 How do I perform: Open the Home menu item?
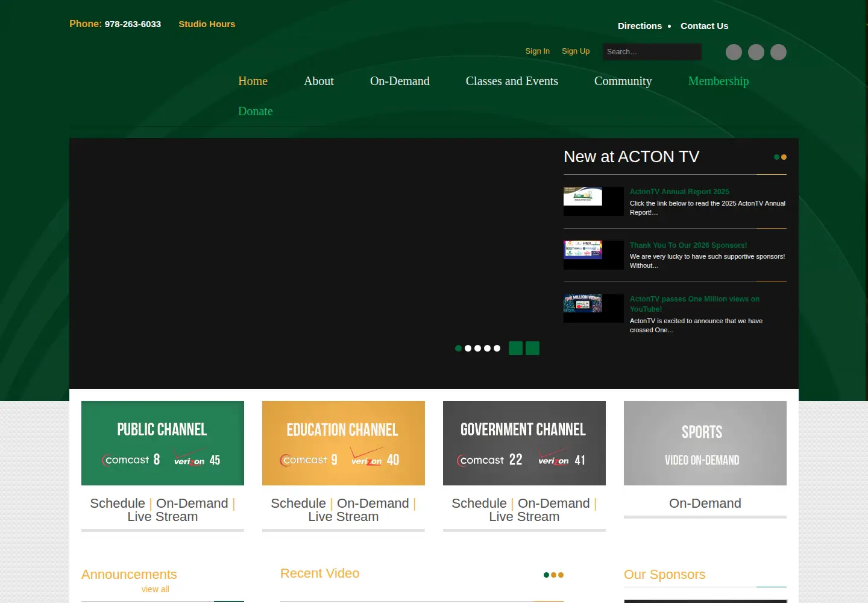pos(253,81)
